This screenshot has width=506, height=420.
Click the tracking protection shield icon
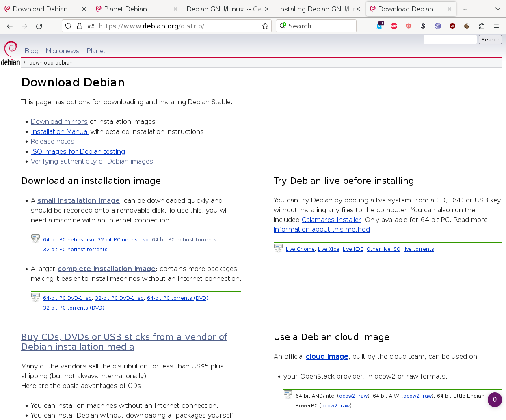68,26
